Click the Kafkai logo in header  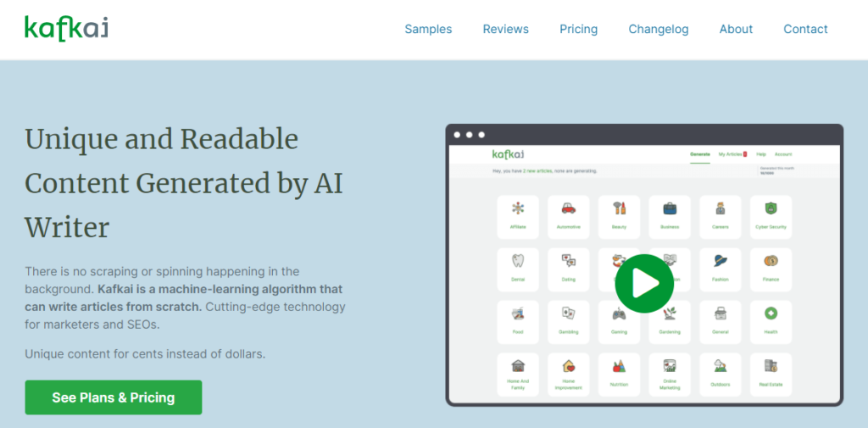66,29
